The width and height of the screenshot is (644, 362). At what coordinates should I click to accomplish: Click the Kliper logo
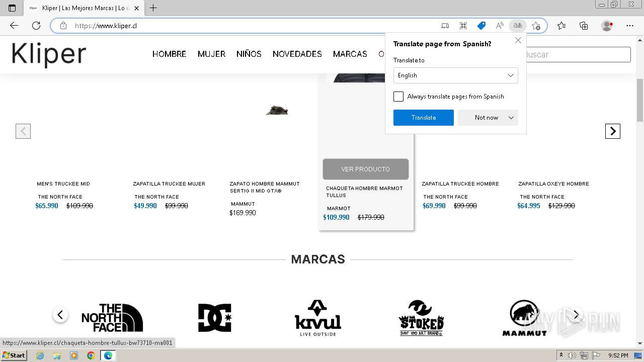coord(49,54)
